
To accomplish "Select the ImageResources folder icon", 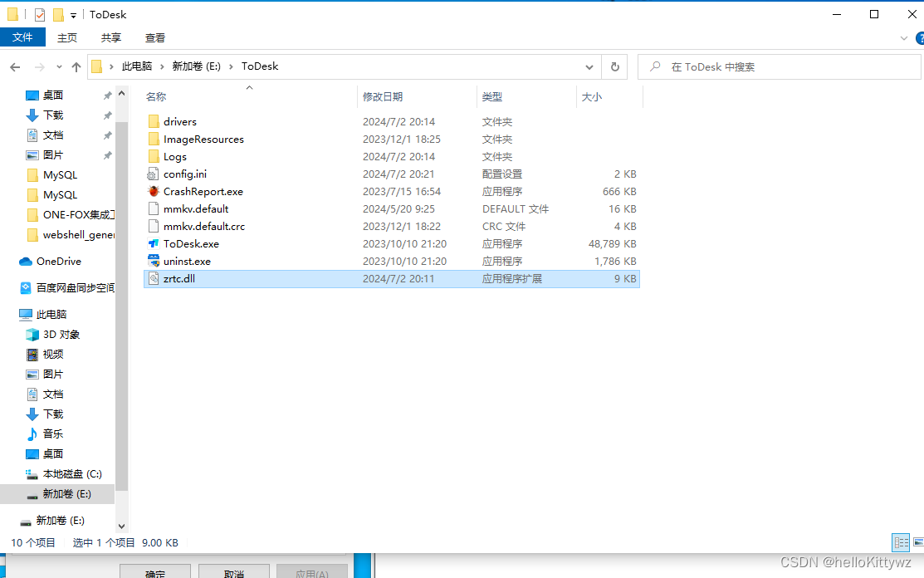I will tap(154, 139).
